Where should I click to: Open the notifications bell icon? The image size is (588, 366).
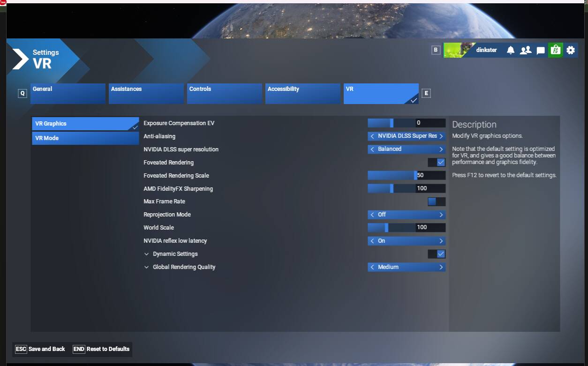(x=511, y=50)
